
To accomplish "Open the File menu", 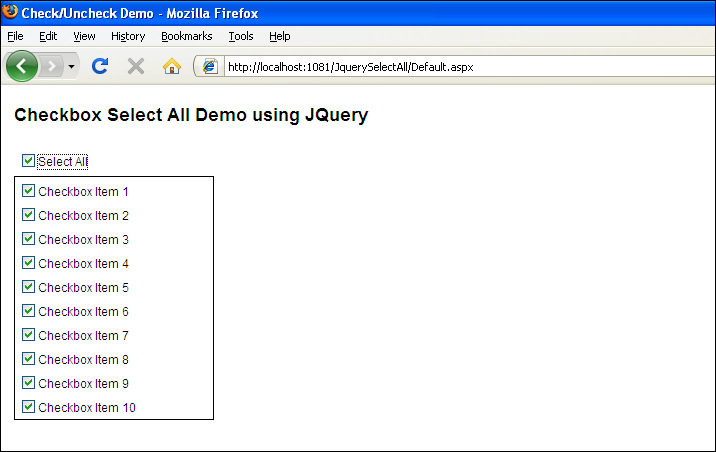I will (x=15, y=36).
